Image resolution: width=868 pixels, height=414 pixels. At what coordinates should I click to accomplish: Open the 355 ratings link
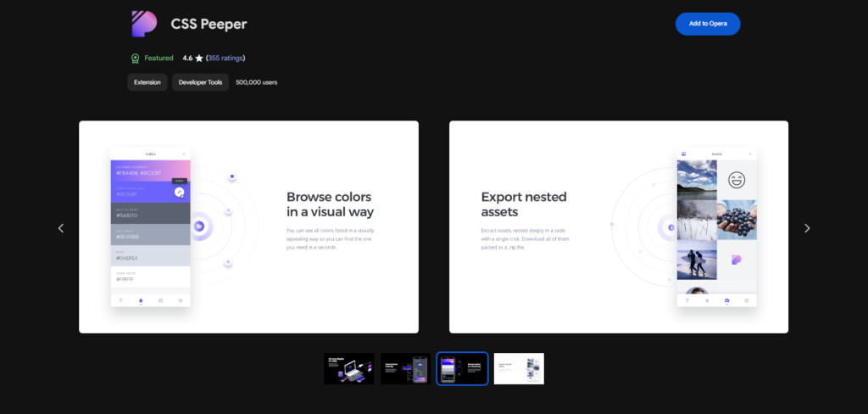pos(225,58)
